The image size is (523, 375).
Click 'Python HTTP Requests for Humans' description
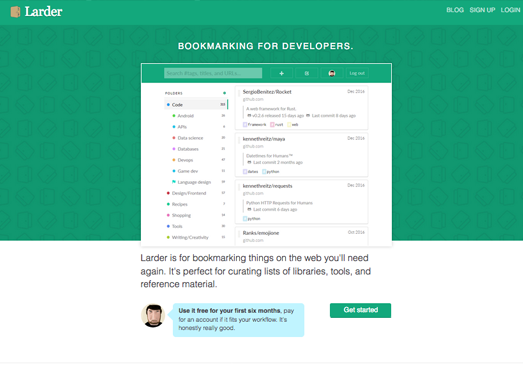click(x=279, y=203)
